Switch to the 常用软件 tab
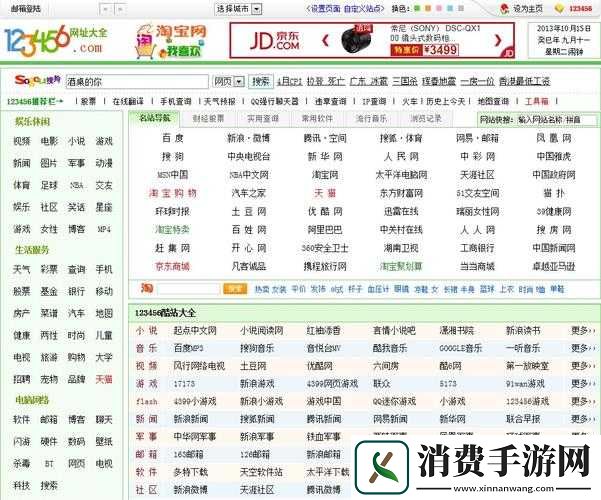This screenshot has height=500, width=601. pyautogui.click(x=317, y=118)
